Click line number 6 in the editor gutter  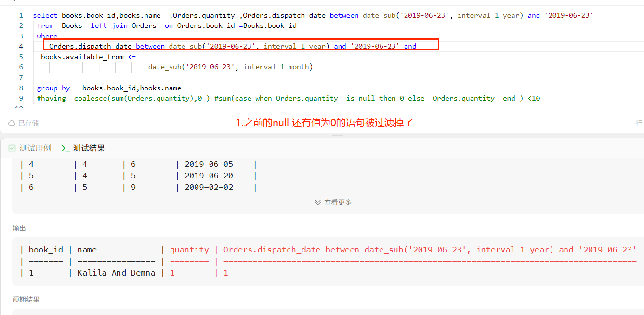click(x=21, y=67)
